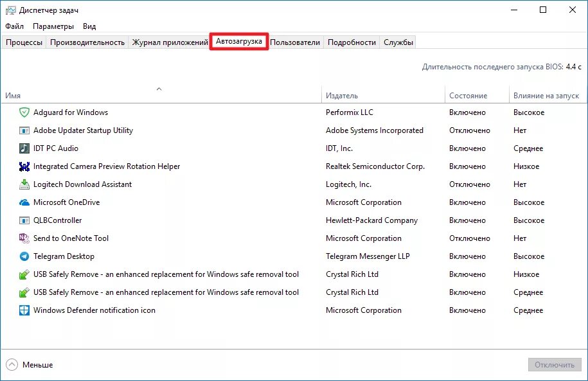Image resolution: width=588 pixels, height=381 pixels.
Task: Click the Adguard for Windows shield icon
Action: click(x=24, y=112)
